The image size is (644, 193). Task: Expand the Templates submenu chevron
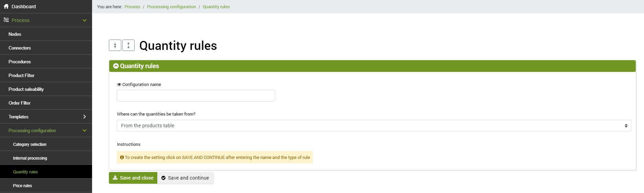click(84, 117)
